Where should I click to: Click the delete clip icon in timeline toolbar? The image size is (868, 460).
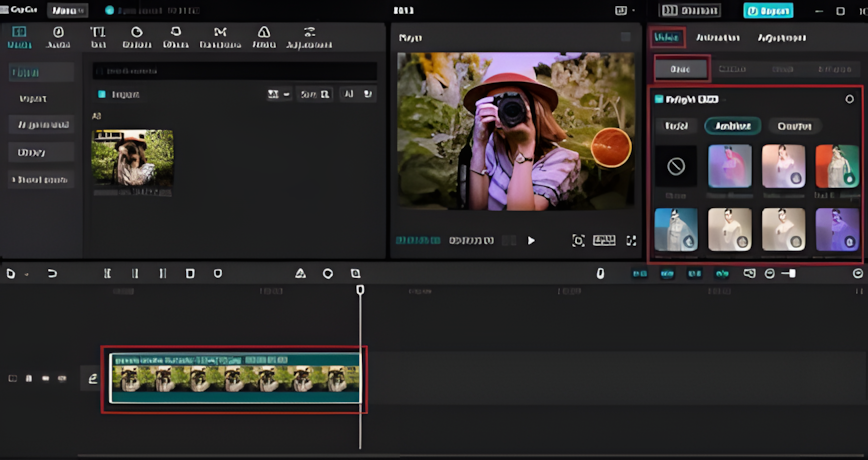coord(190,273)
